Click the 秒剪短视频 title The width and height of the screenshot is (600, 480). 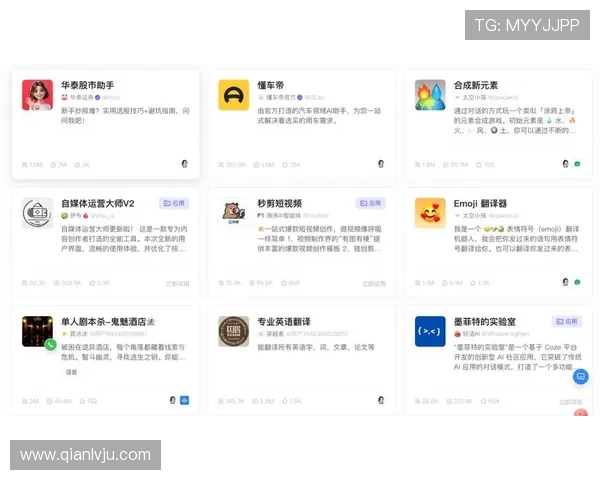pyautogui.click(x=280, y=203)
